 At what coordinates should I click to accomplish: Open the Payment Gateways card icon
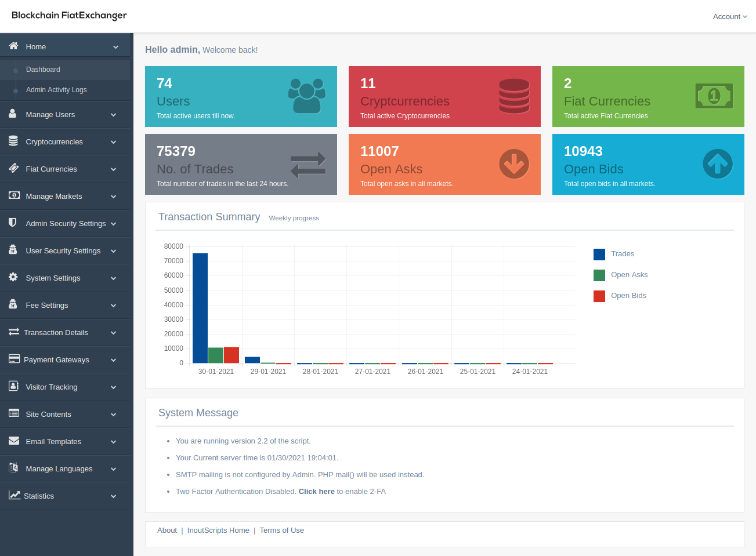tap(13, 359)
